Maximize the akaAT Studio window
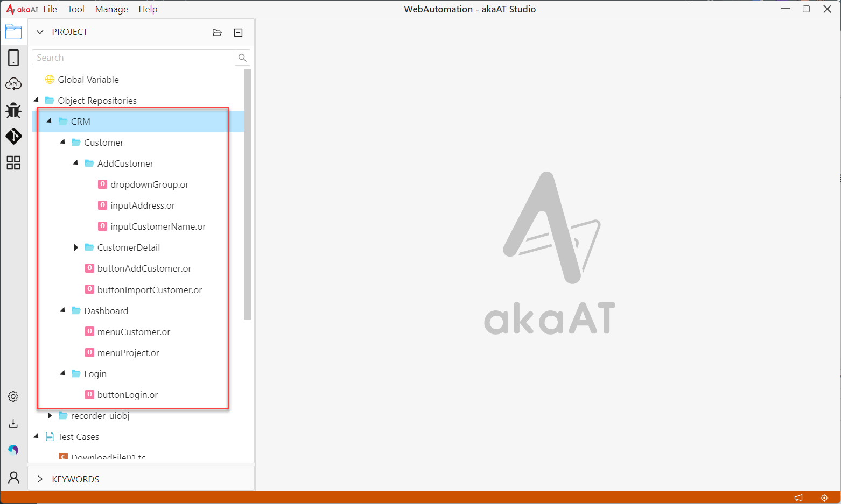This screenshot has width=841, height=504. point(806,9)
